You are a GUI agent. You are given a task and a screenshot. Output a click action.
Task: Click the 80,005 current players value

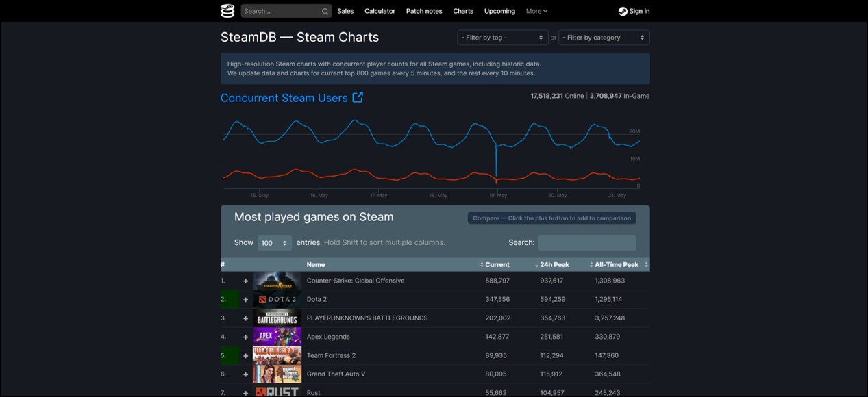[496, 374]
